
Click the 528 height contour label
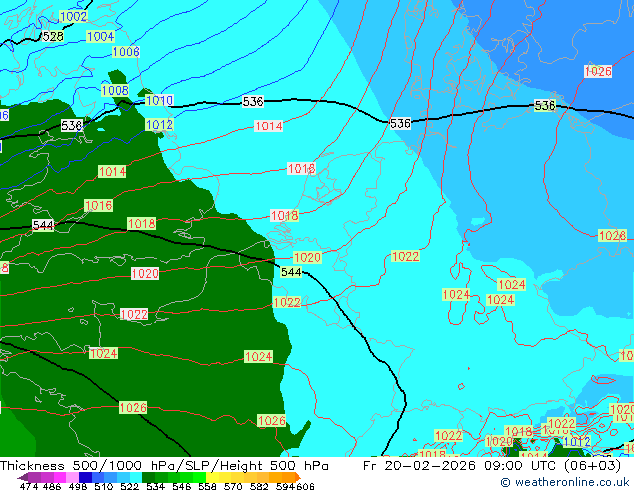point(53,36)
